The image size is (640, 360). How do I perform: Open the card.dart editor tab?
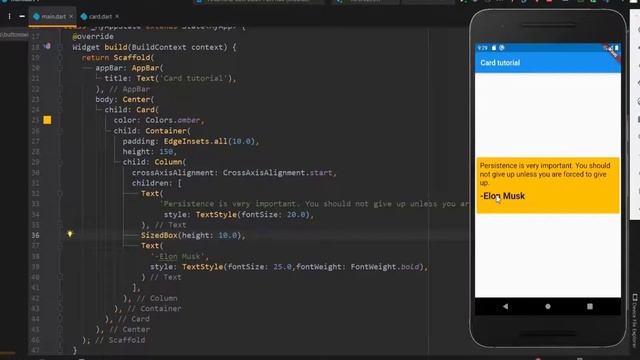pos(100,17)
